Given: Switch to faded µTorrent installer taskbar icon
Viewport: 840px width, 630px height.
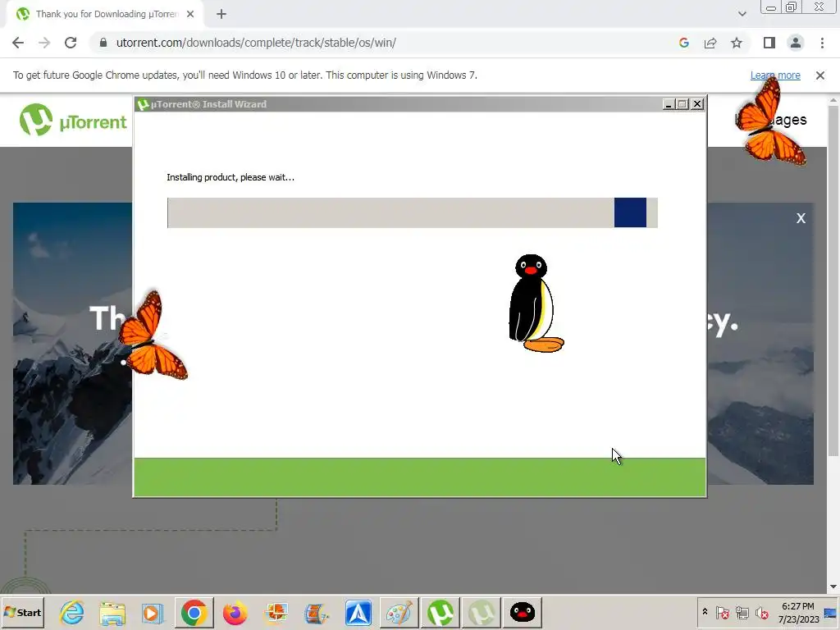Looking at the screenshot, I should point(481,612).
